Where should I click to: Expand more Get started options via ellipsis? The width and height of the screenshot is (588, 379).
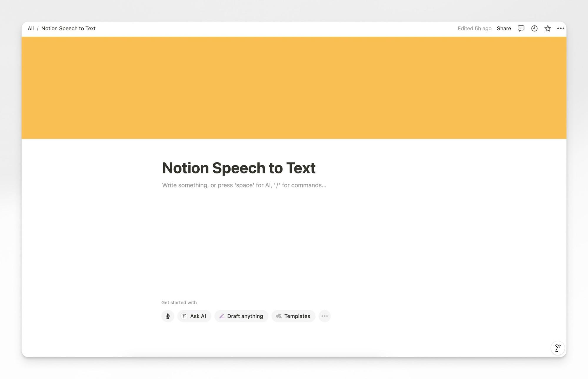pos(324,316)
